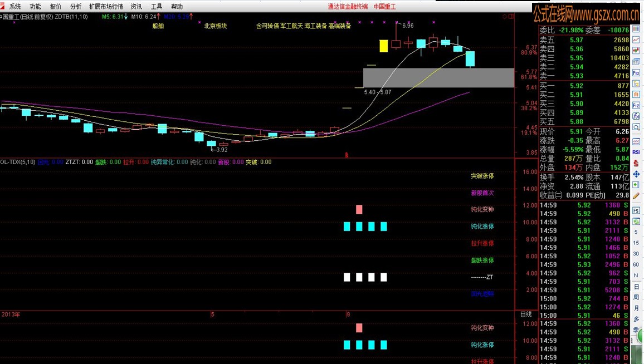Click the red dollar-sign icon in sidebar

point(636,163)
